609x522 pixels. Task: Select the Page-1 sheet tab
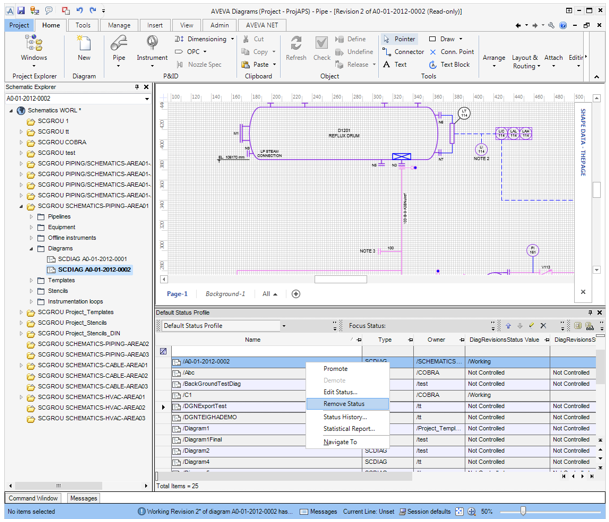[x=177, y=294]
